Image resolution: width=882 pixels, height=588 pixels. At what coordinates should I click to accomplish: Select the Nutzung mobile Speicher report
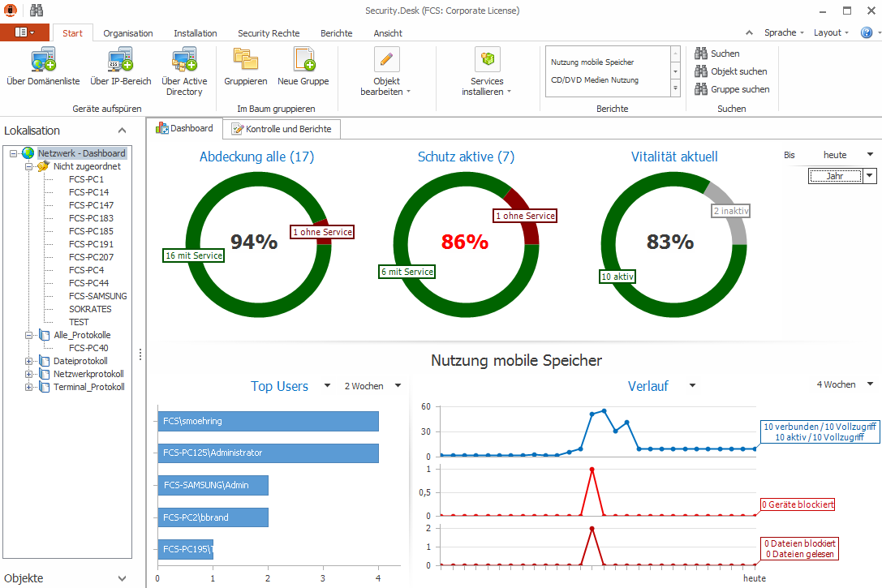point(592,62)
